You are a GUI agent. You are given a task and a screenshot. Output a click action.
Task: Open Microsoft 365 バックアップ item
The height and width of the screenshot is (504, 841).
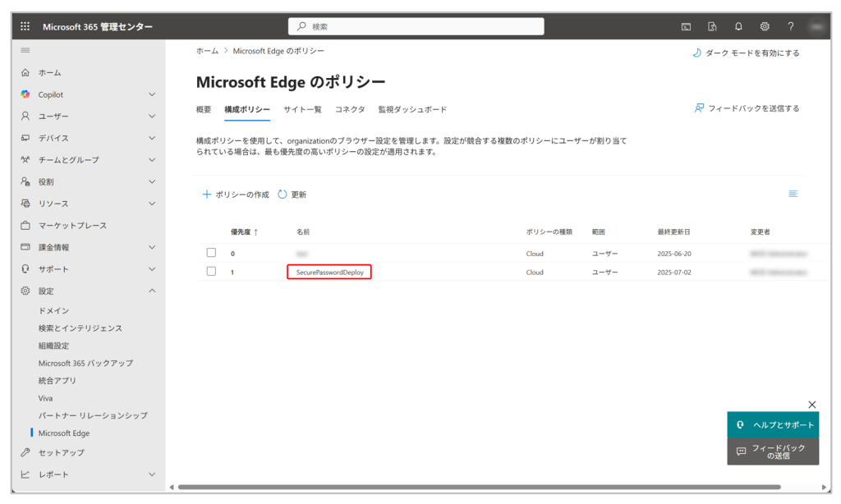tap(85, 363)
